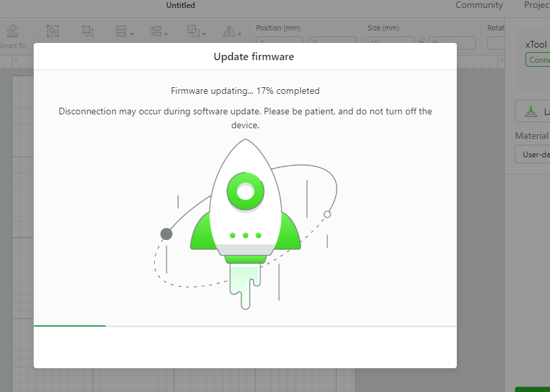Select the Smart fill tool icon
Viewport: 550px width, 392px height.
(13, 31)
